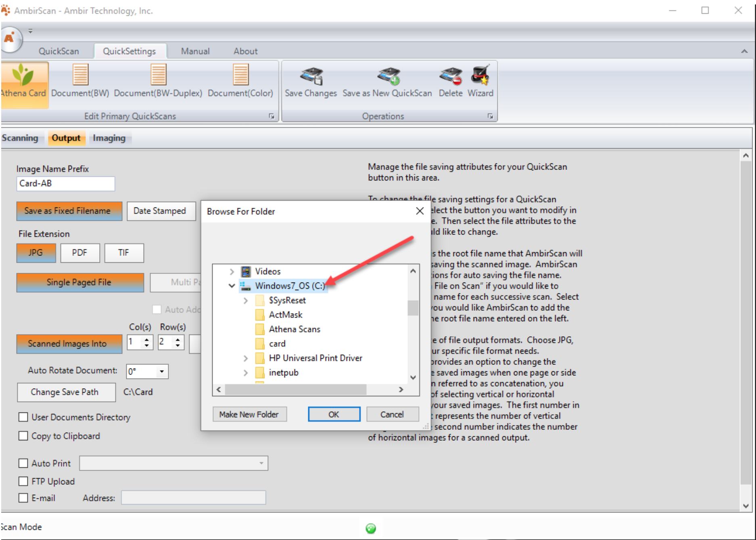Click the Image Name Prefix field
Viewport: 756px width, 540px height.
[66, 184]
